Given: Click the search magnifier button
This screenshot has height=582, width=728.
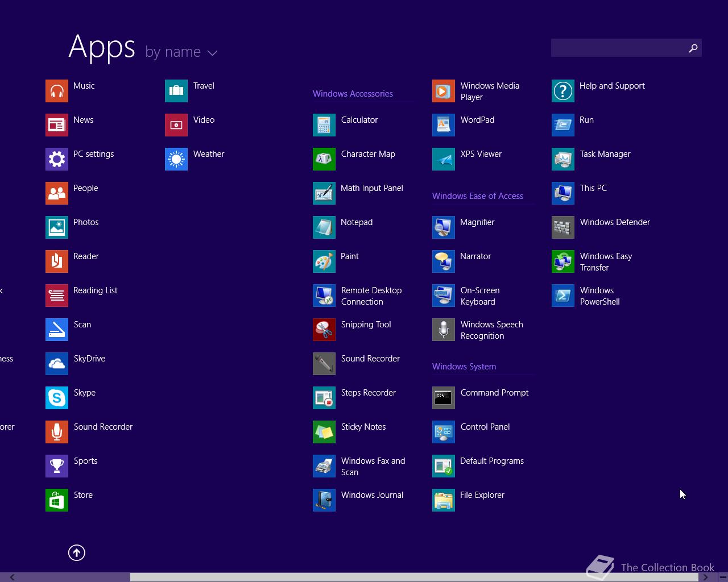Looking at the screenshot, I should (693, 48).
